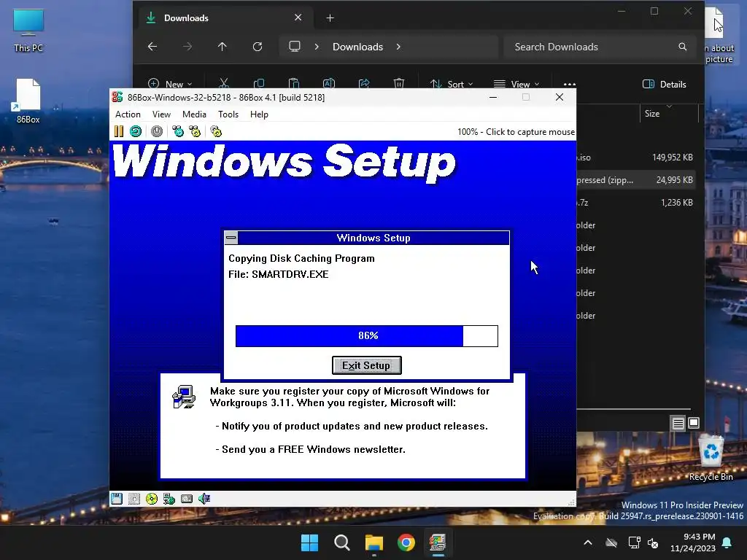Open the 86Box Media menu
This screenshot has height=560, width=747.
194,114
